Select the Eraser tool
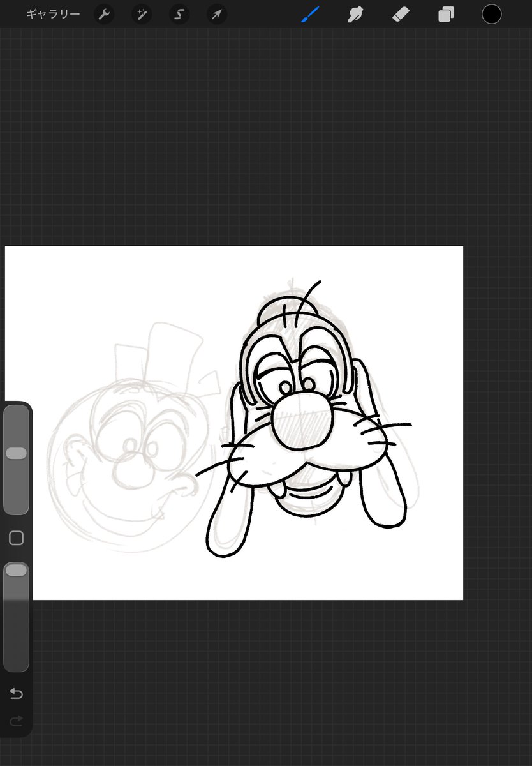The image size is (532, 766). (401, 14)
